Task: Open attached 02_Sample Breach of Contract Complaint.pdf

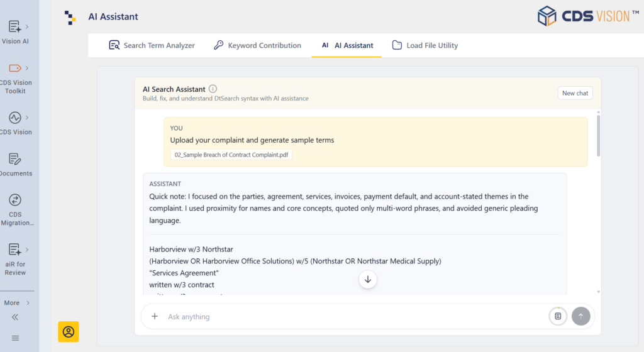Action: click(231, 155)
